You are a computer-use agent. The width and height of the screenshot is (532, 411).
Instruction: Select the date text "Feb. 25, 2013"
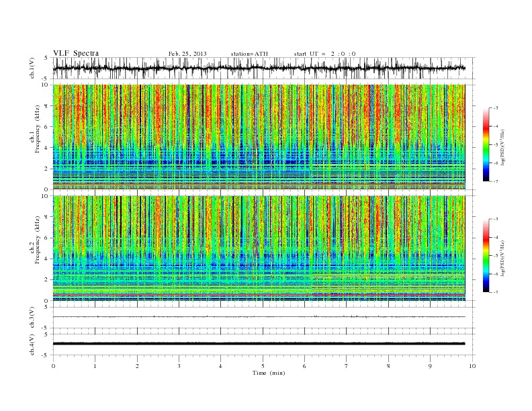click(x=187, y=54)
